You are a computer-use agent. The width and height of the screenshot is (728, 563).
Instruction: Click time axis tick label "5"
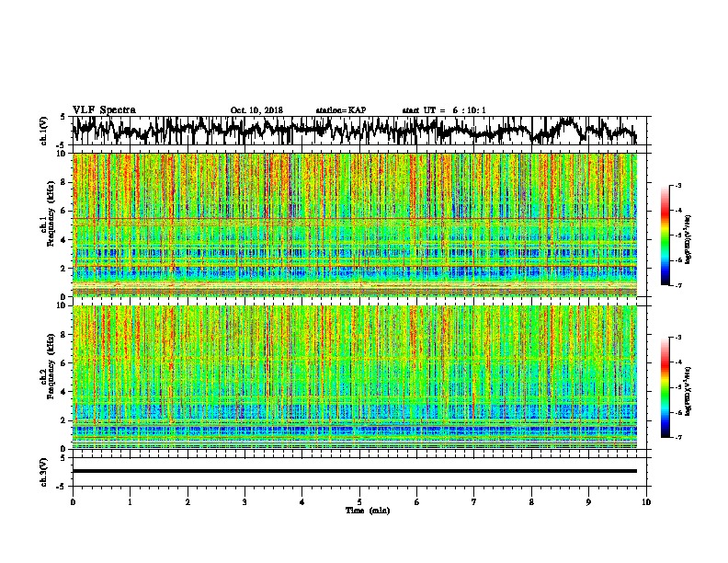coord(359,502)
